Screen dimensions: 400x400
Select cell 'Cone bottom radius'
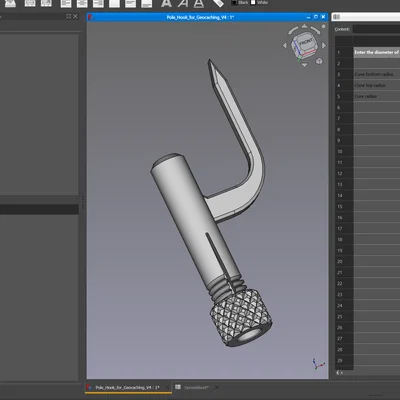[377, 74]
